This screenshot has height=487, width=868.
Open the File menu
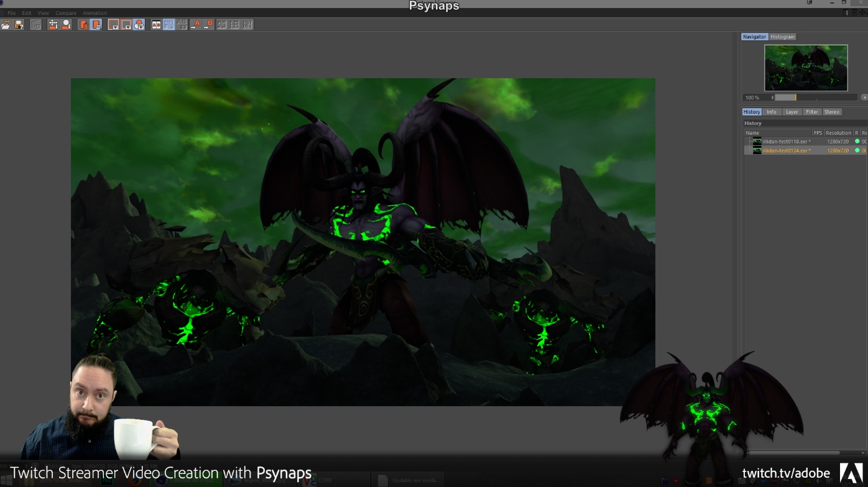coord(12,13)
